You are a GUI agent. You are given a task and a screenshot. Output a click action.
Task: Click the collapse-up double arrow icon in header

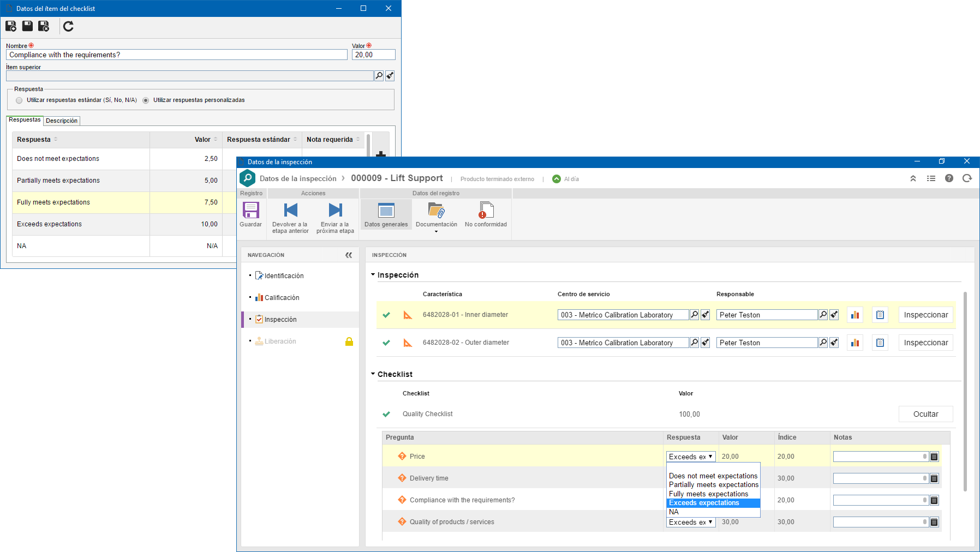pos(913,178)
